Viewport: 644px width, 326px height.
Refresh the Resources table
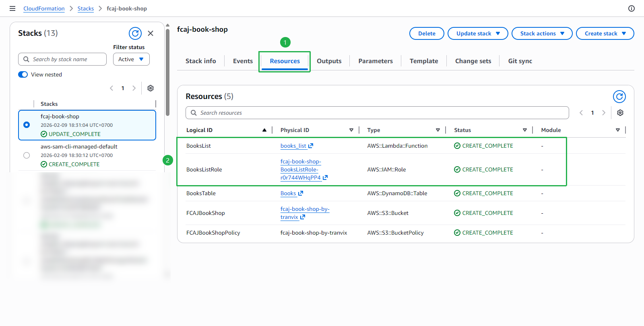(619, 97)
